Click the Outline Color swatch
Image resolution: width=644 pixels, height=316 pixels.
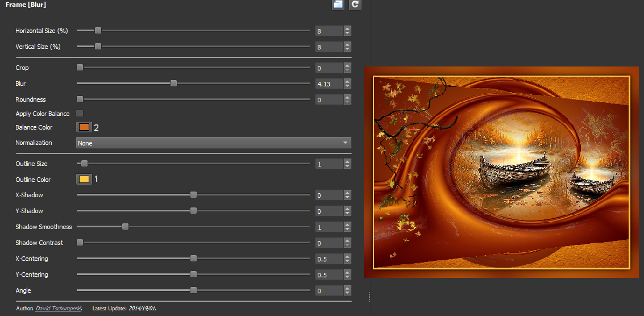pyautogui.click(x=84, y=180)
